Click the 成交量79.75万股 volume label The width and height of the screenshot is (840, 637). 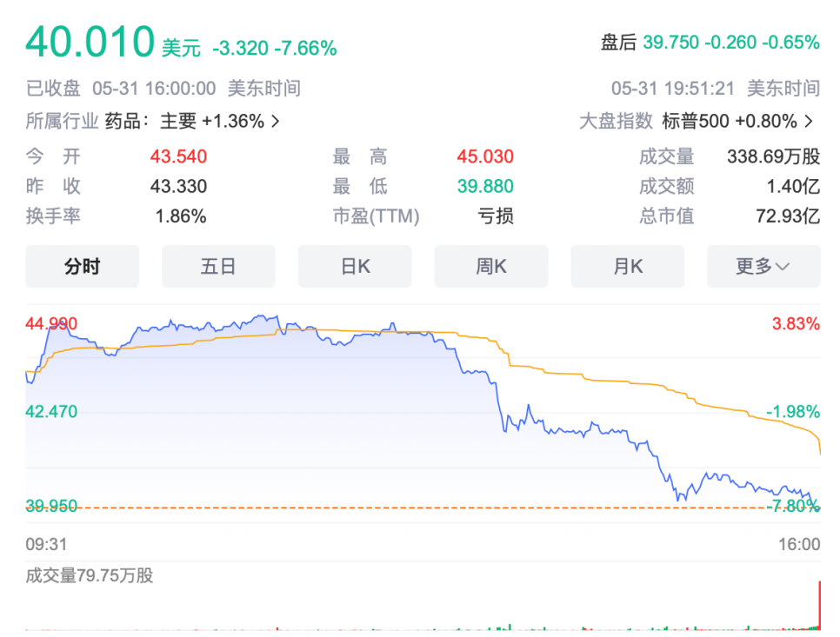coord(90,575)
